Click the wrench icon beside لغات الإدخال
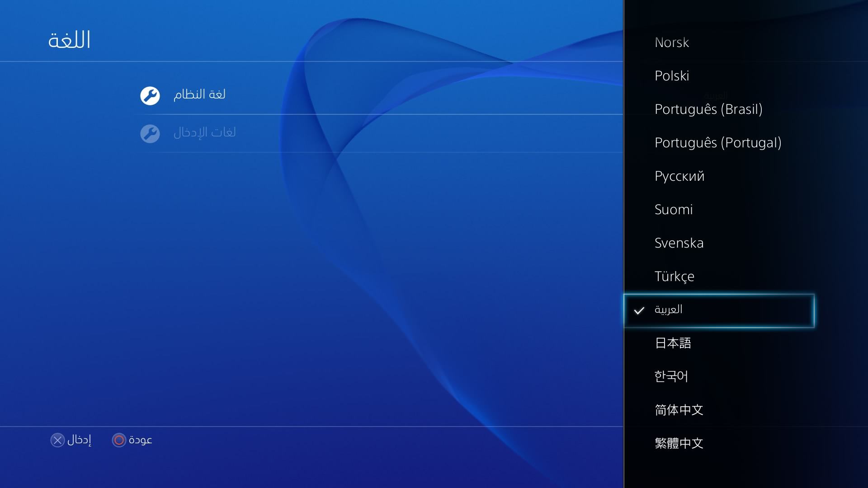 coord(150,134)
